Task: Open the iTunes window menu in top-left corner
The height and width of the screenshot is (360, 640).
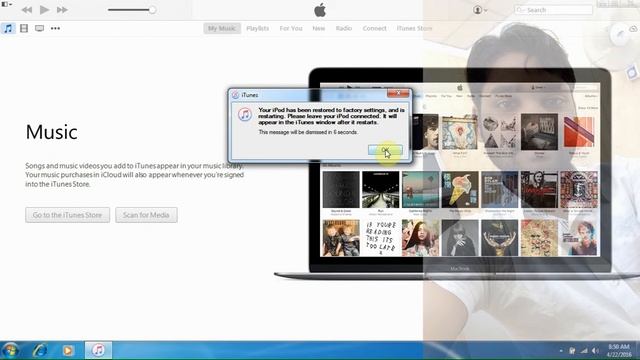Action: point(7,4)
